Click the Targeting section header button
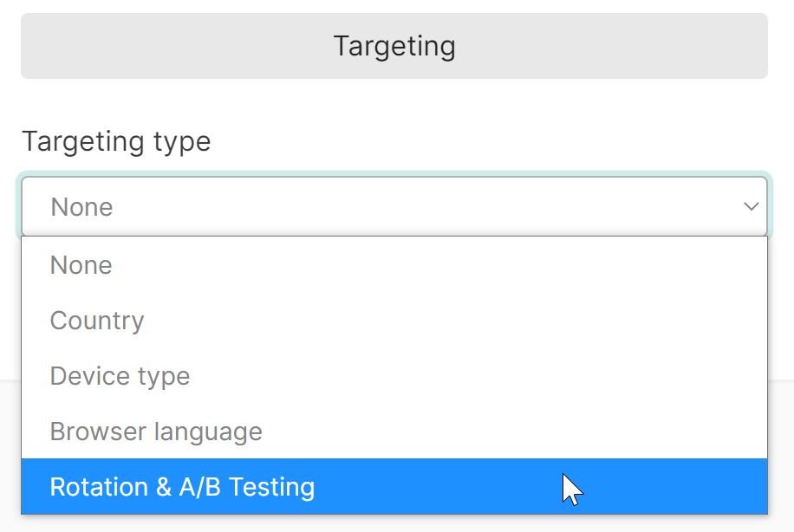Viewport: 794px width, 532px height. [x=394, y=46]
